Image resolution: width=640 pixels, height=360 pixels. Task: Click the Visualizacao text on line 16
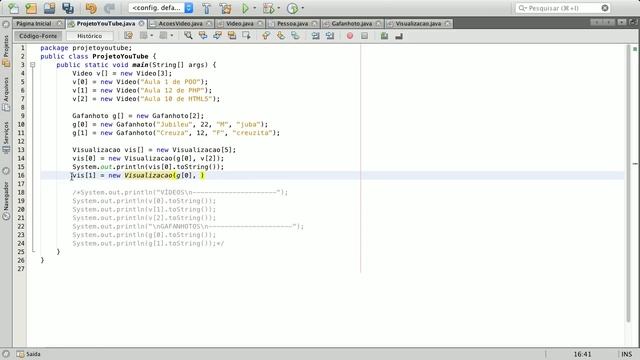point(149,176)
